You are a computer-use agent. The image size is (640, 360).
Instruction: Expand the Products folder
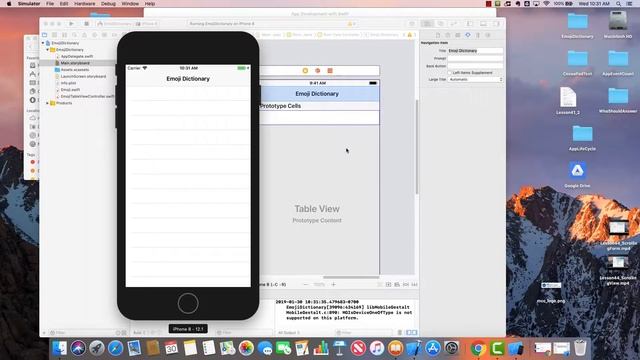(48, 103)
